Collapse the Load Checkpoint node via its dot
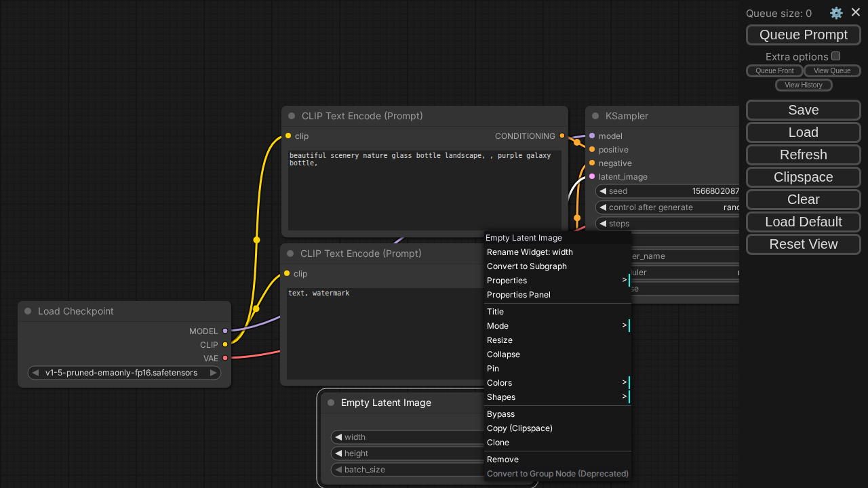The image size is (868, 488). (28, 311)
